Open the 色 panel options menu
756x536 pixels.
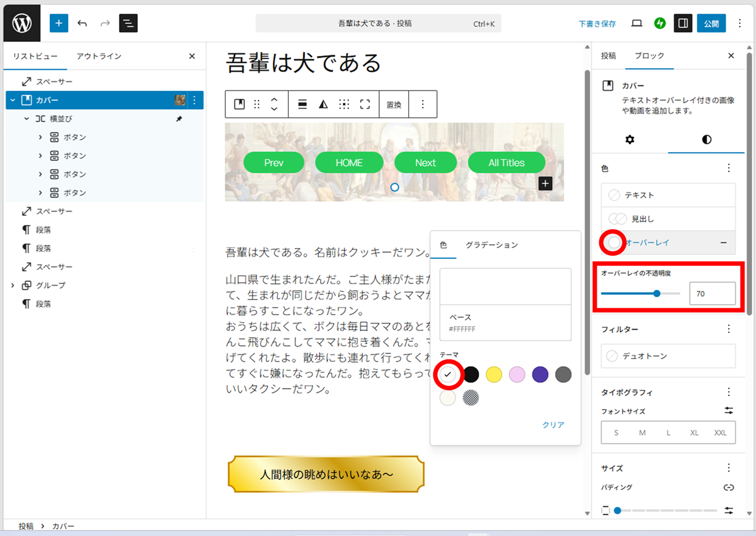click(x=728, y=168)
